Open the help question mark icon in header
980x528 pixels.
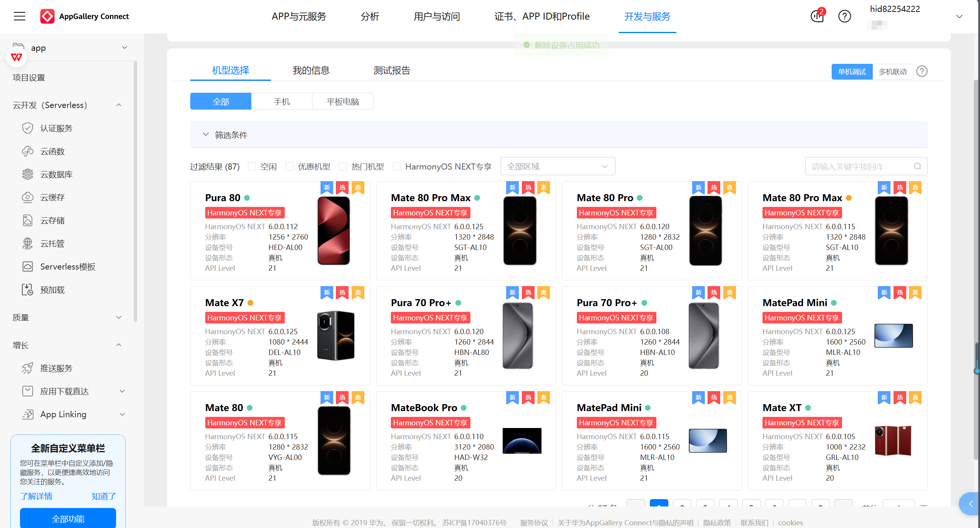tap(844, 16)
